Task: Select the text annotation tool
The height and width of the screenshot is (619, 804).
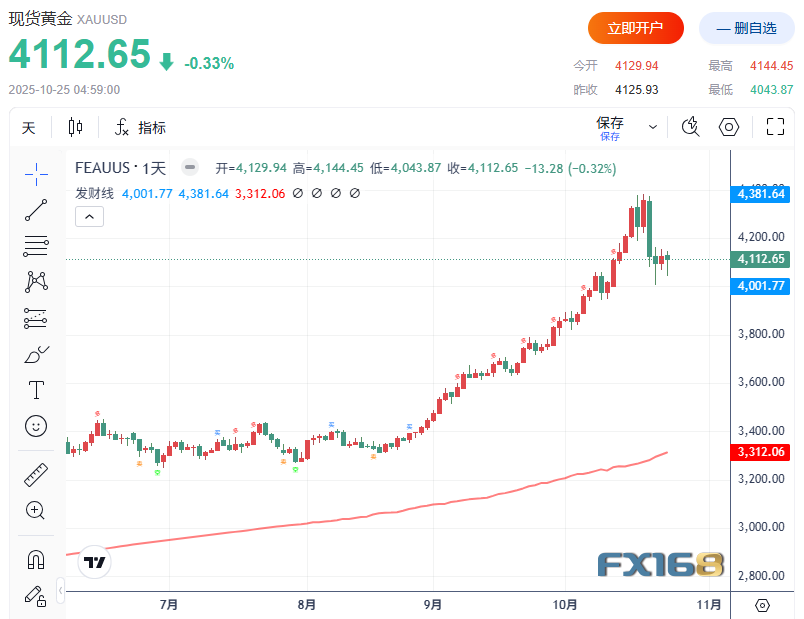Action: coord(36,390)
